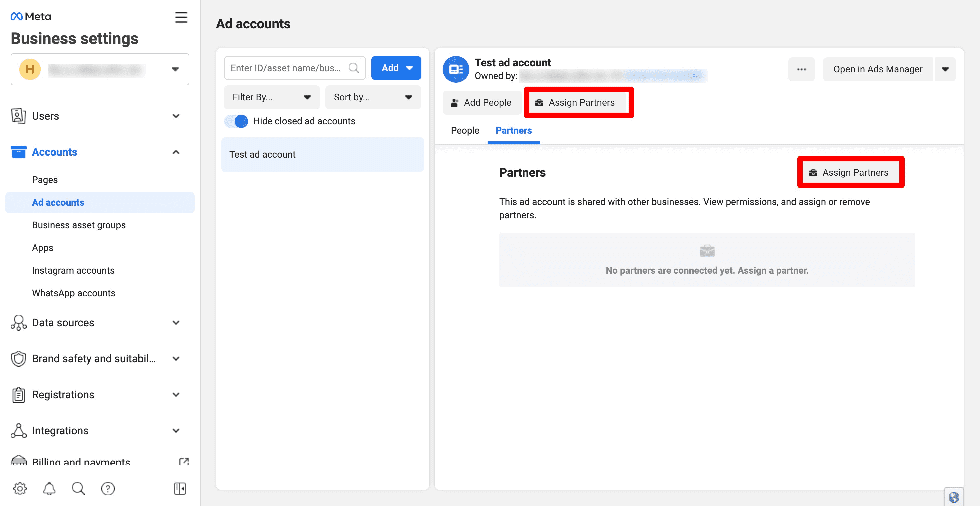980x506 pixels.
Task: Open the hamburger menu next to Meta logo
Action: pos(181,17)
